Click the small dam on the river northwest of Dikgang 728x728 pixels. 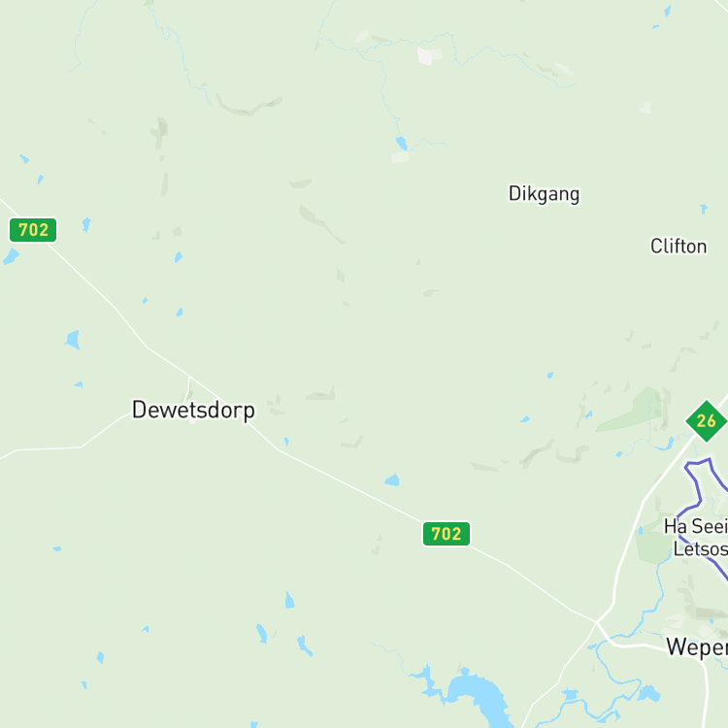coord(402,143)
